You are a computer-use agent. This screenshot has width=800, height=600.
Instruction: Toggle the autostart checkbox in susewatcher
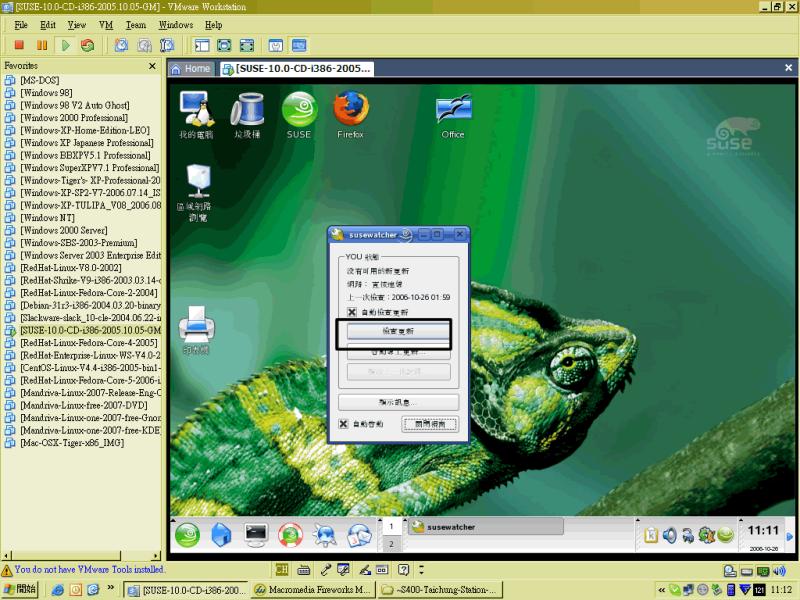point(343,423)
